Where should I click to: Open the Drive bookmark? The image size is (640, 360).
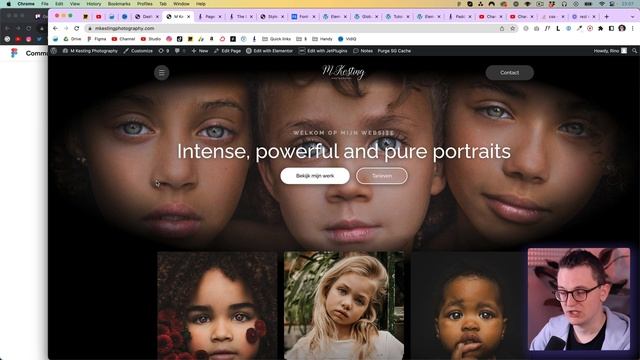[72, 39]
